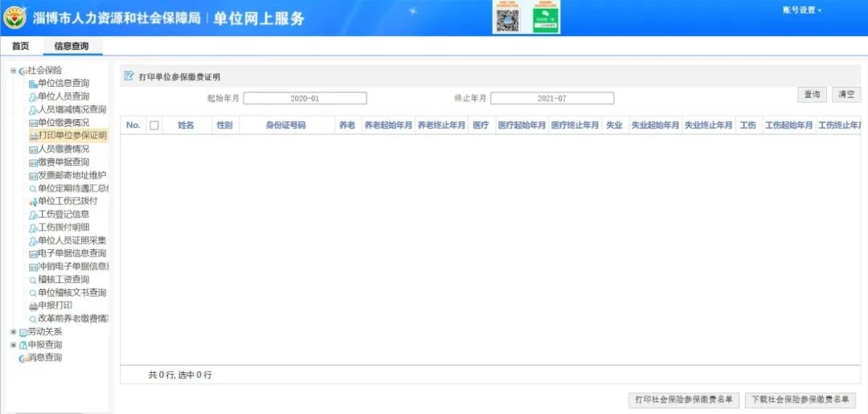Collapse the 社会保险 tree node
This screenshot has width=868, height=414.
[14, 71]
